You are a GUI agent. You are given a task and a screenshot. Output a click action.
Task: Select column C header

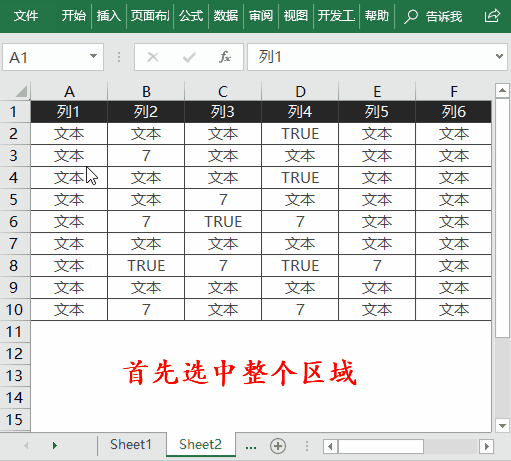[x=223, y=91]
